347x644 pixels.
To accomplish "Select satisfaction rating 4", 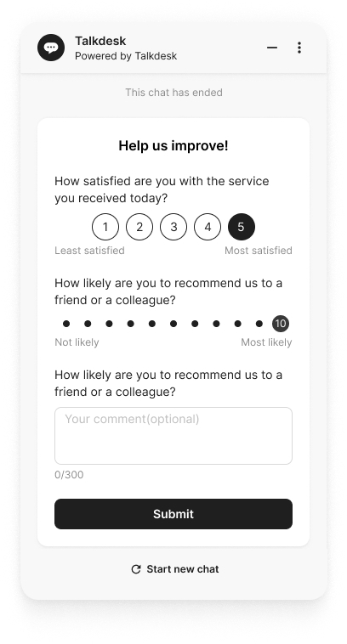I will (x=208, y=227).
